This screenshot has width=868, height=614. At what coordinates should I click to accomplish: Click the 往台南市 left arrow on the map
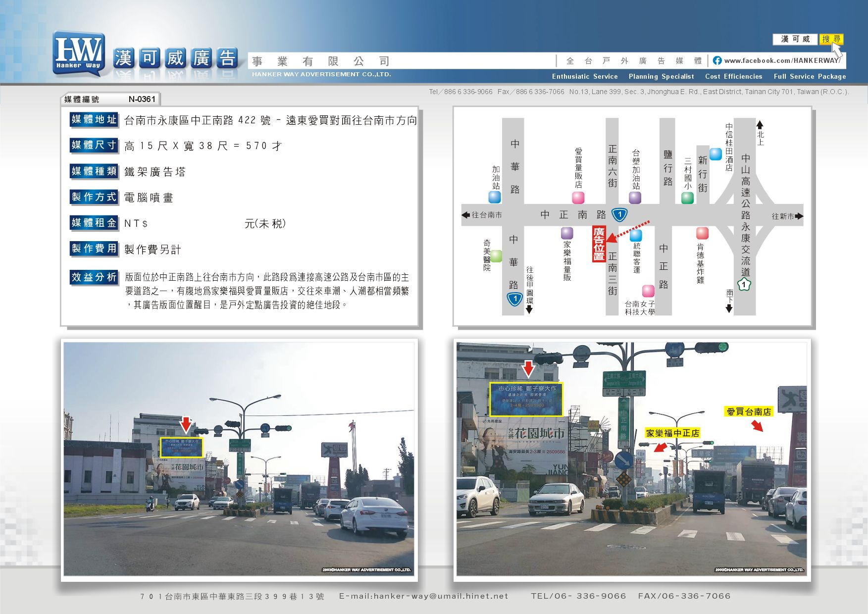465,215
